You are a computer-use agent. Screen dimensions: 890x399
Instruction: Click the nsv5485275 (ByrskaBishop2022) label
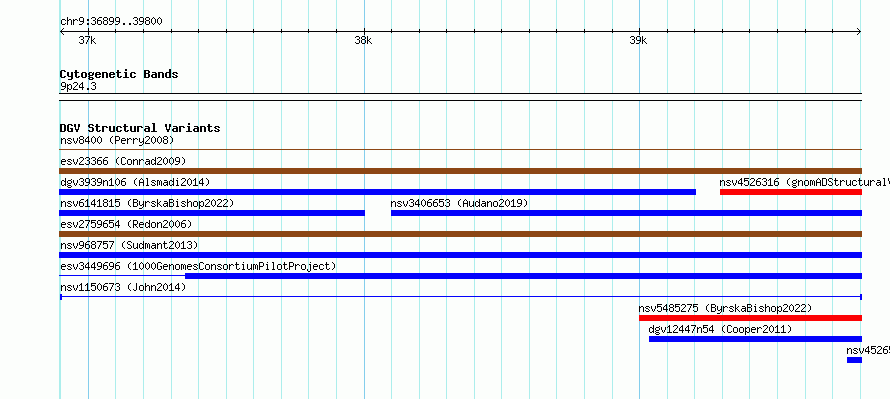725,308
